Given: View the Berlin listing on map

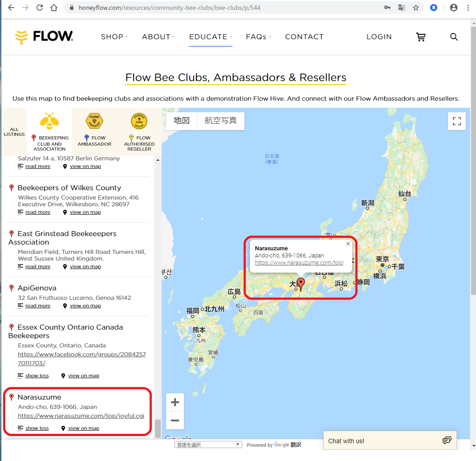Looking at the screenshot, I should (85, 166).
